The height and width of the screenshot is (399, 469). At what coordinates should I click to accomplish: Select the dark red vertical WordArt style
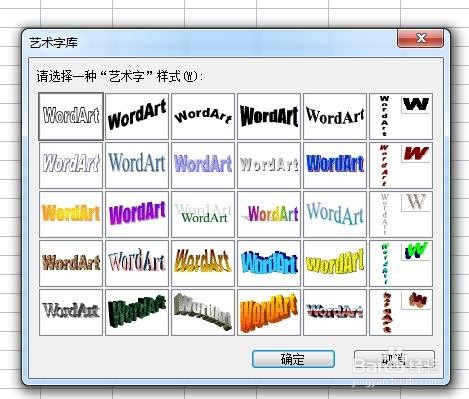pos(401,165)
